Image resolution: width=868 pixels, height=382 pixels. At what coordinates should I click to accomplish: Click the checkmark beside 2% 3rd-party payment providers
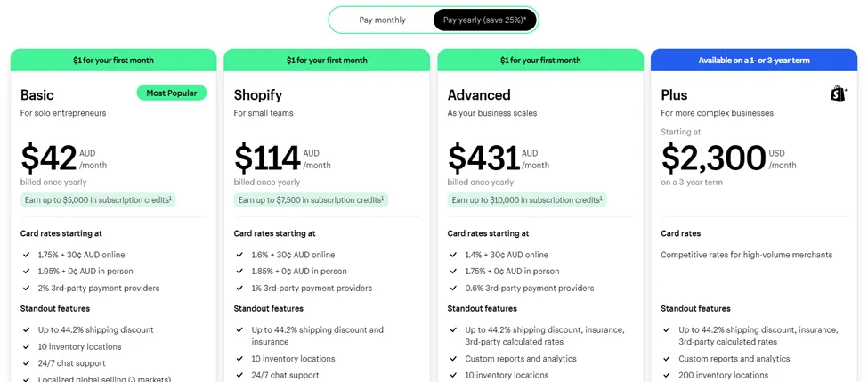(27, 289)
